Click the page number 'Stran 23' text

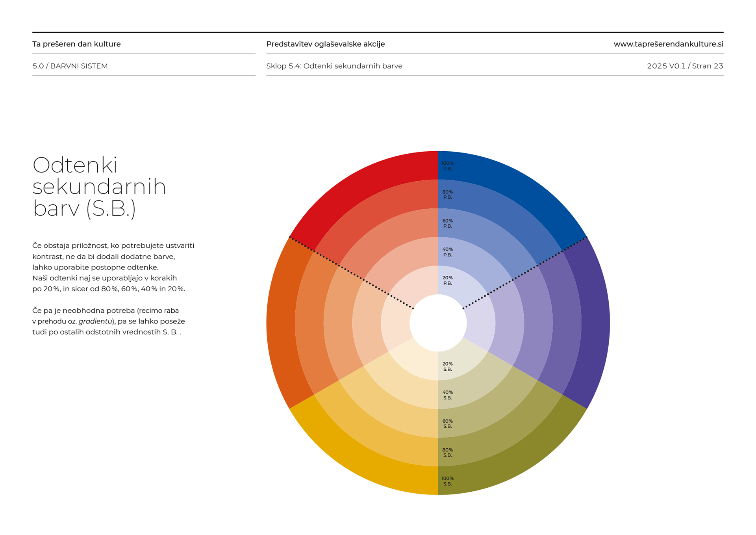click(707, 66)
